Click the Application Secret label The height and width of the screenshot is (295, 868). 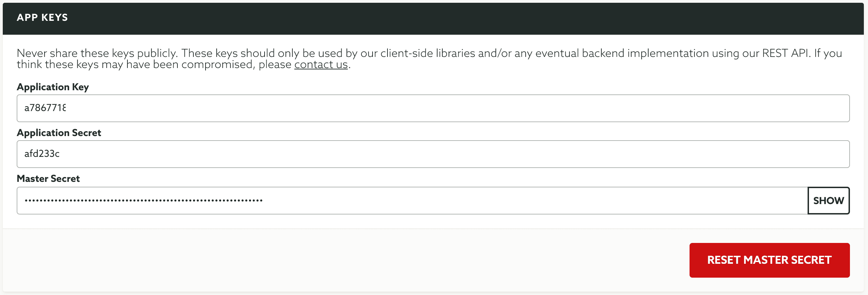[59, 133]
